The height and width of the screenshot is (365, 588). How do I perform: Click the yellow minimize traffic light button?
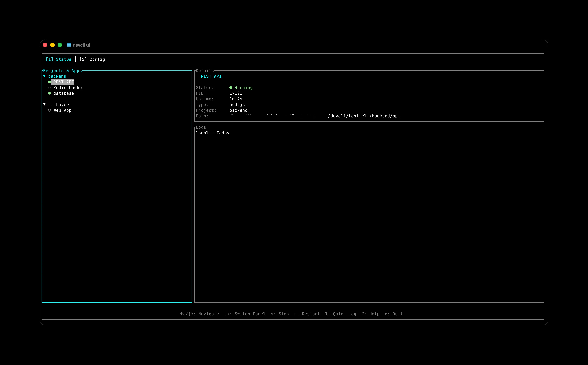click(52, 45)
